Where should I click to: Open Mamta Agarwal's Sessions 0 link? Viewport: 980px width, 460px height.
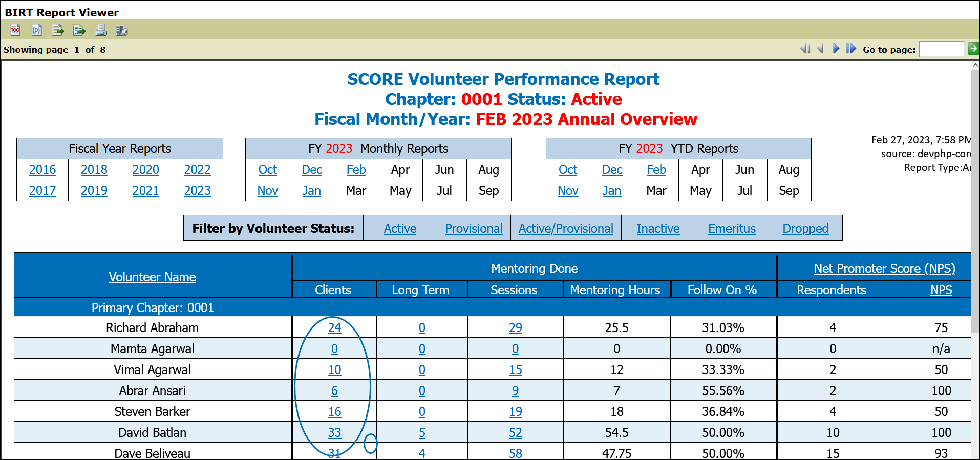[516, 348]
